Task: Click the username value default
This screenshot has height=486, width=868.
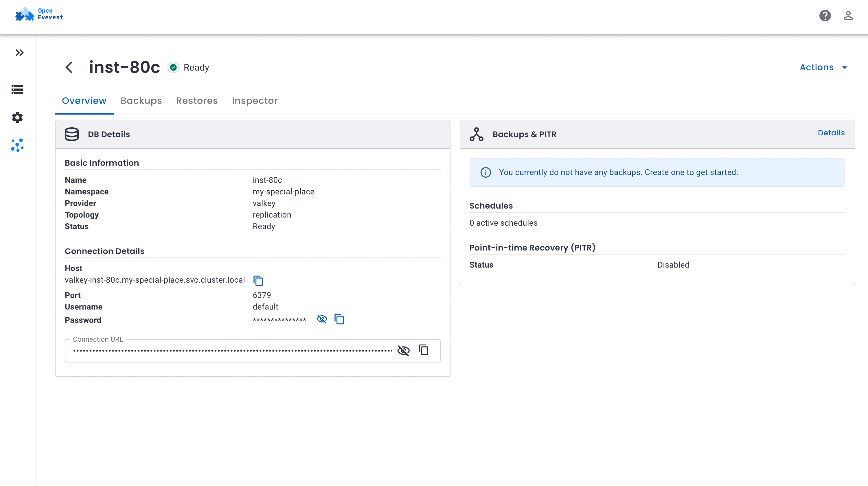Action: coord(265,307)
